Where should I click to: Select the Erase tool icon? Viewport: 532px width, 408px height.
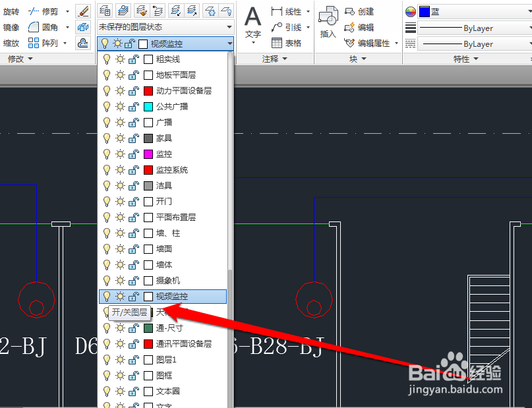pyautogui.click(x=83, y=11)
